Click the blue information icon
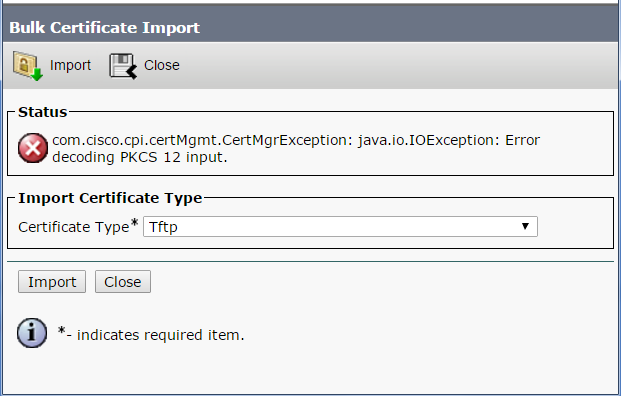This screenshot has height=396, width=621. point(32,333)
